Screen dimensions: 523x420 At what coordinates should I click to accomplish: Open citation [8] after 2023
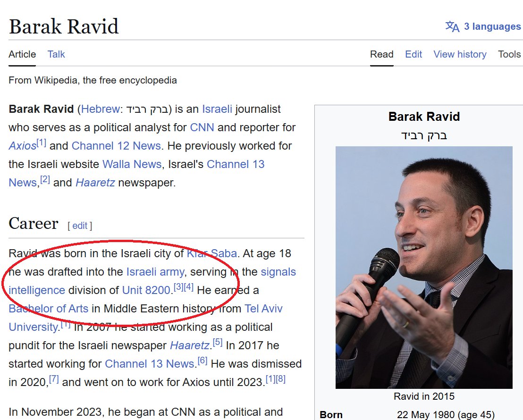pyautogui.click(x=280, y=379)
